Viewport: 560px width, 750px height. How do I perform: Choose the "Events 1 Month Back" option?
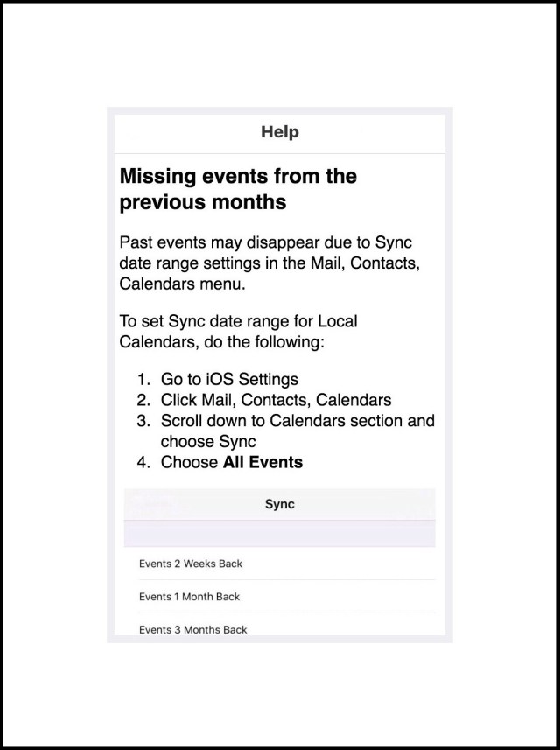pos(189,597)
